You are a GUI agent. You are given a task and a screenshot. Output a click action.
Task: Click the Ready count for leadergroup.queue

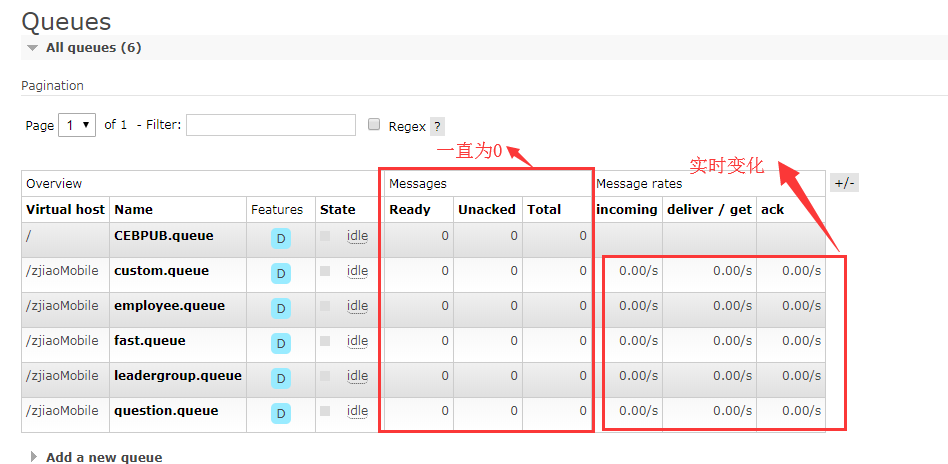point(445,376)
